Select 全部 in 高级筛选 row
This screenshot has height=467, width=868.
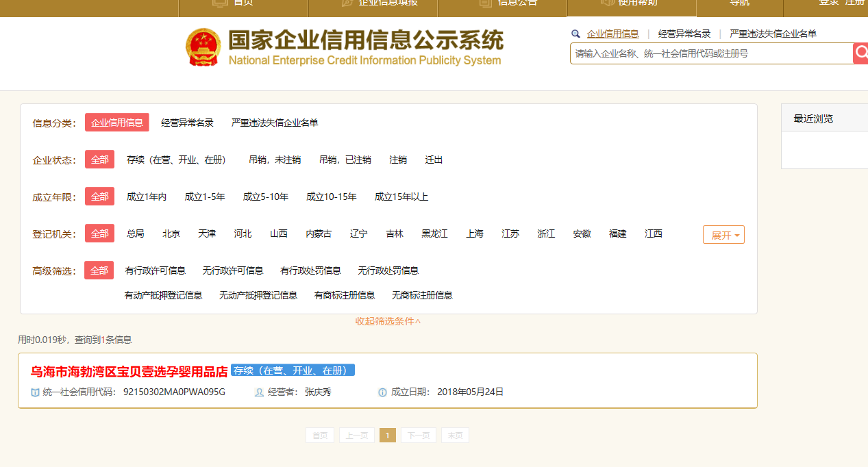99,270
